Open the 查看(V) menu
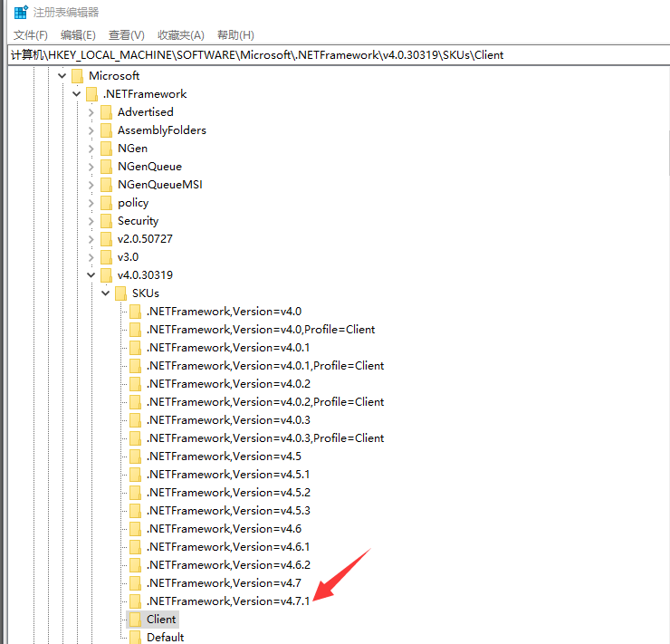Image resolution: width=670 pixels, height=644 pixels. pos(127,35)
